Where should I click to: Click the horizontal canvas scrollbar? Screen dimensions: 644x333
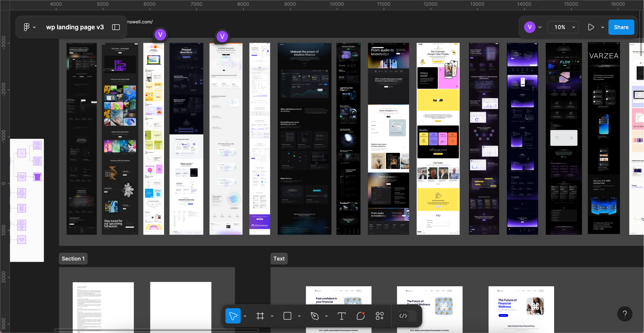pyautogui.click(x=156, y=330)
